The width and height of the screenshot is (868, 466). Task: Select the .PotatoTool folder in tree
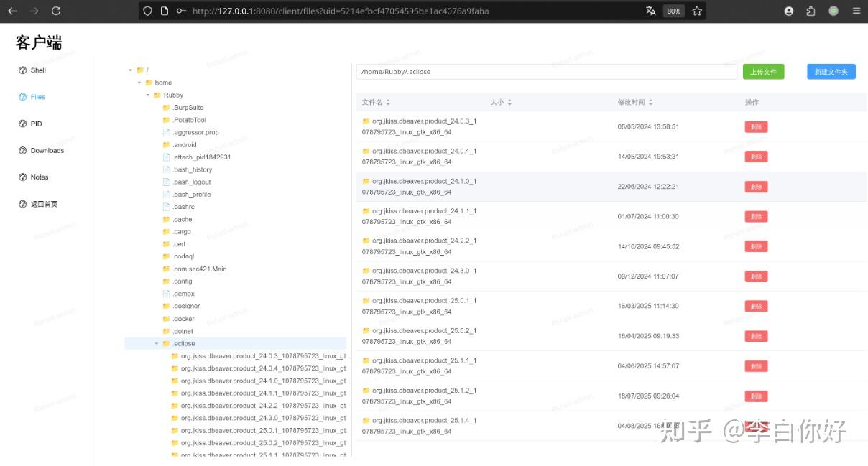tap(189, 120)
